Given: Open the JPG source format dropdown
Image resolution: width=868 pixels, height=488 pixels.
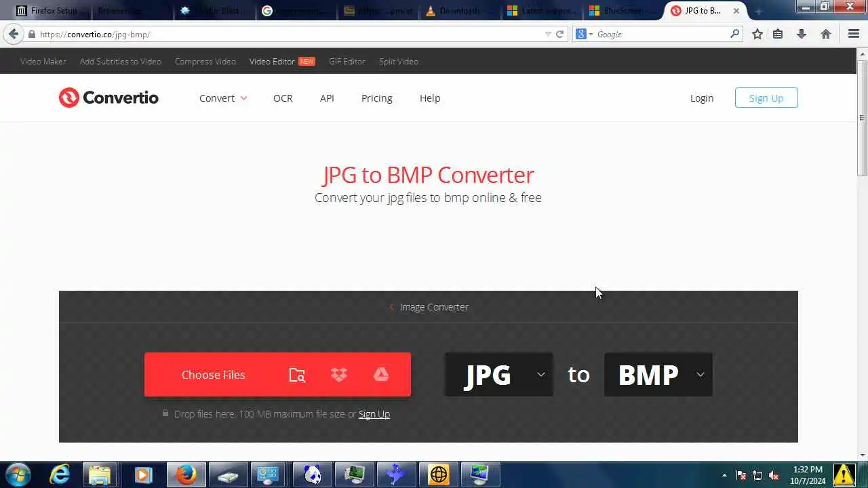Looking at the screenshot, I should click(498, 375).
